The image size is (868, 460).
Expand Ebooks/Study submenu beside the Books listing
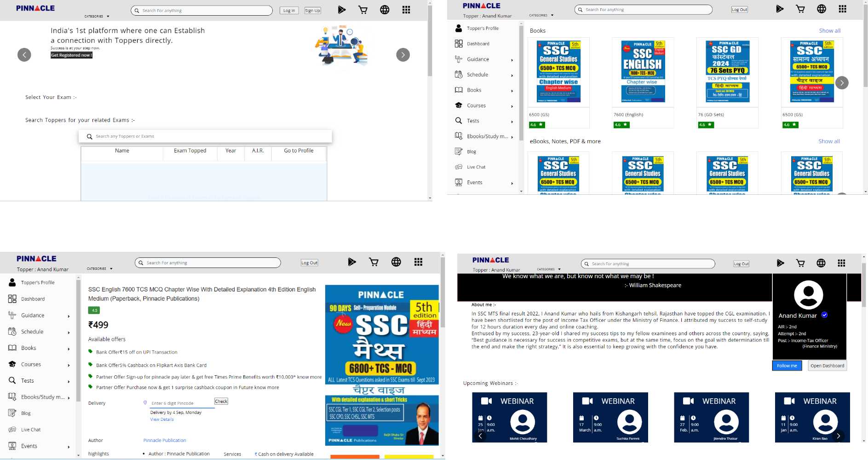pos(512,137)
